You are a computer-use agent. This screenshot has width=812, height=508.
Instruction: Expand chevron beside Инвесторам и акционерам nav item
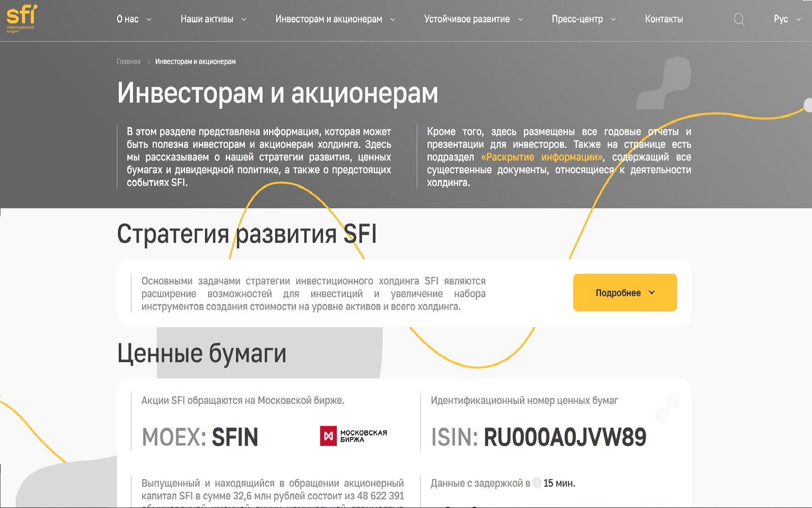[x=392, y=20]
